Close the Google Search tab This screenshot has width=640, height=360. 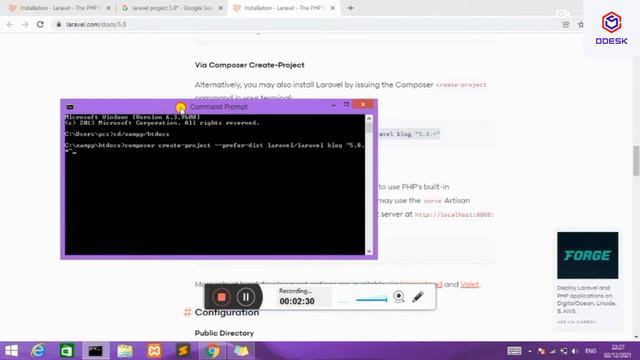coord(220,8)
